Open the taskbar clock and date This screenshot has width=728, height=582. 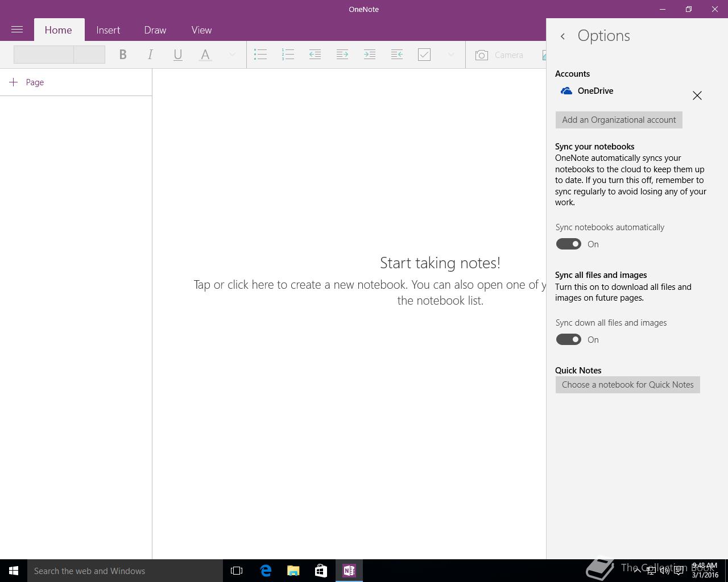click(705, 571)
